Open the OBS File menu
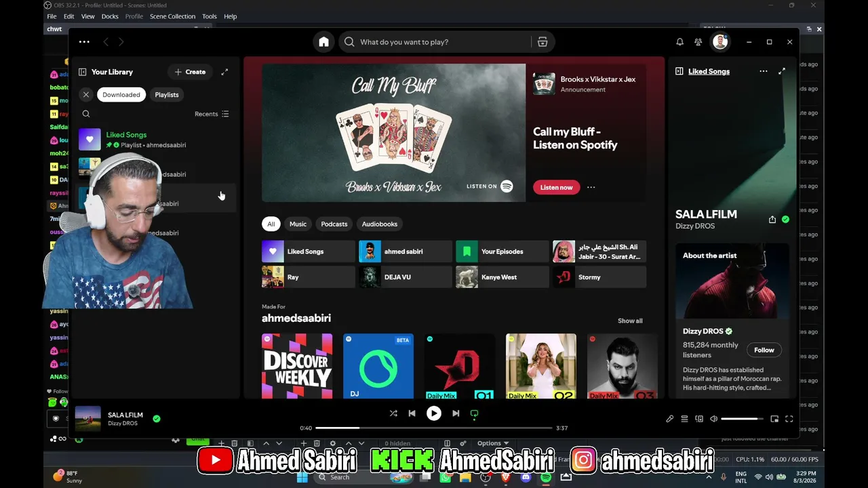The image size is (868, 488). click(x=52, y=16)
